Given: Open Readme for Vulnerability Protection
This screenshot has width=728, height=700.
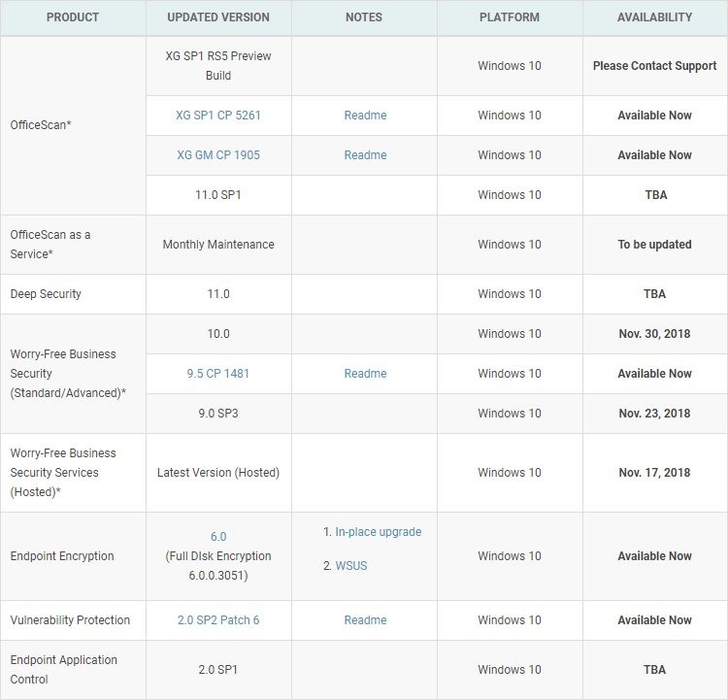Looking at the screenshot, I should (x=365, y=620).
